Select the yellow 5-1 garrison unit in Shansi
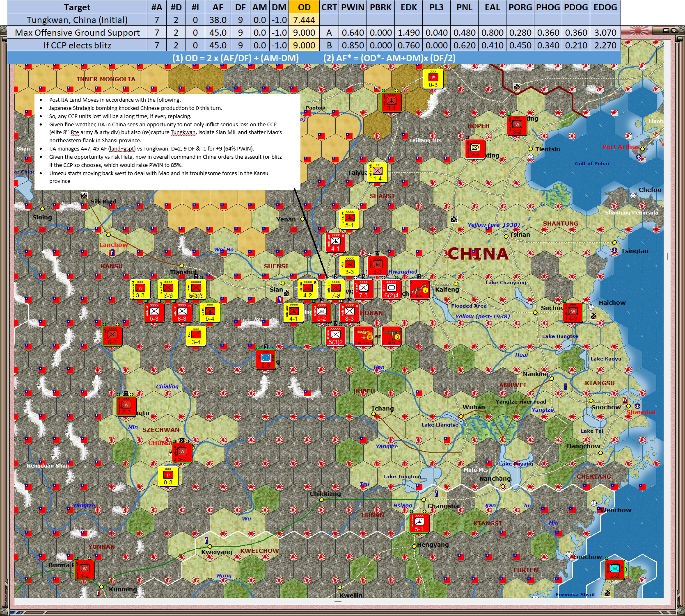This screenshot has height=616, width=685. pos(349,219)
